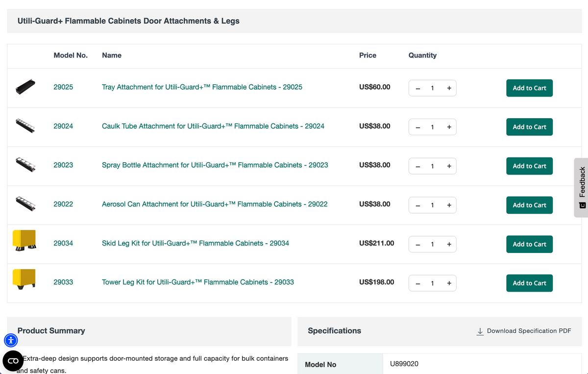Open the Aerosol Can Attachment product name link
The image size is (588, 374).
[215, 204]
